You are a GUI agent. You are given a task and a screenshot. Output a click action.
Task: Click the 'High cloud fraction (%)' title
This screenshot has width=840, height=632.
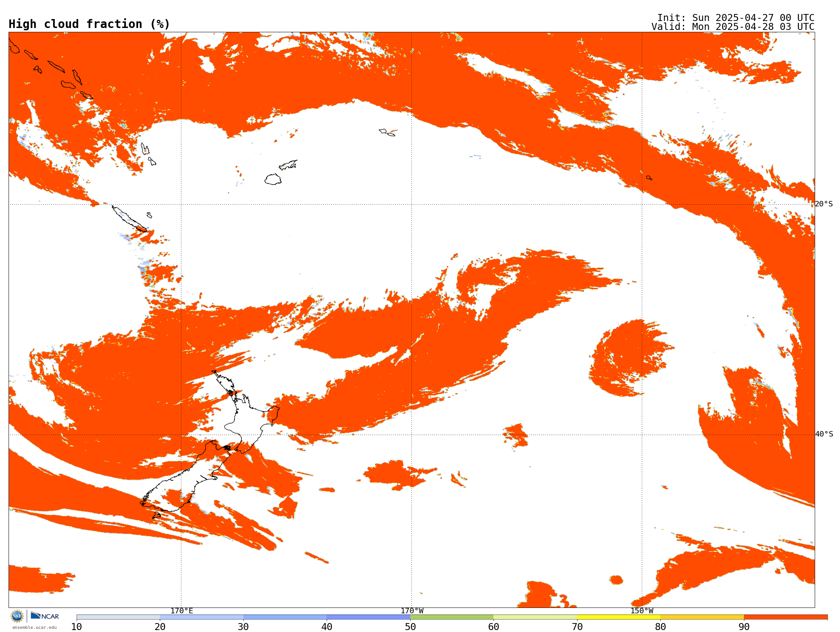pyautogui.click(x=89, y=24)
